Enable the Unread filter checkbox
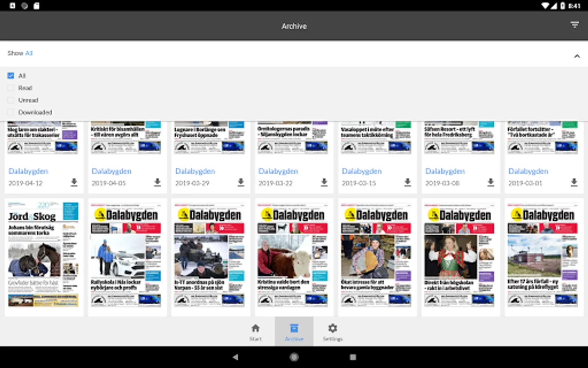588x368 pixels. pyautogui.click(x=11, y=100)
